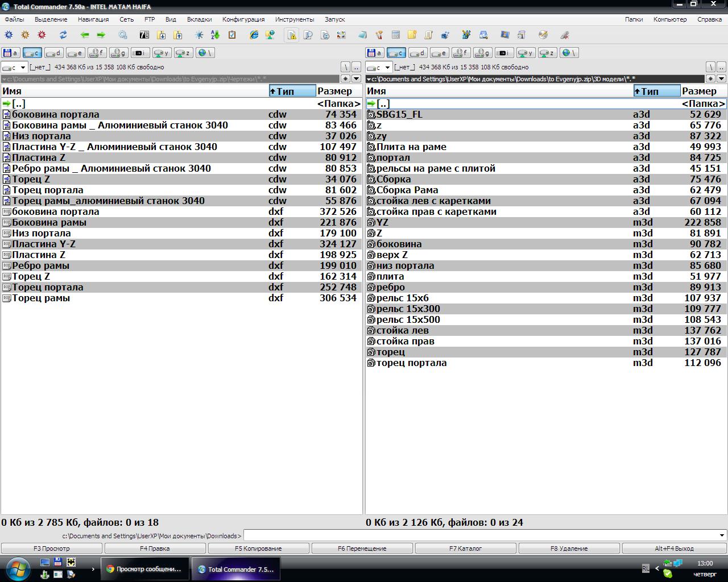Click the 7-Zip toolbar icon
Viewport: 728px width, 582px height.
tap(145, 35)
